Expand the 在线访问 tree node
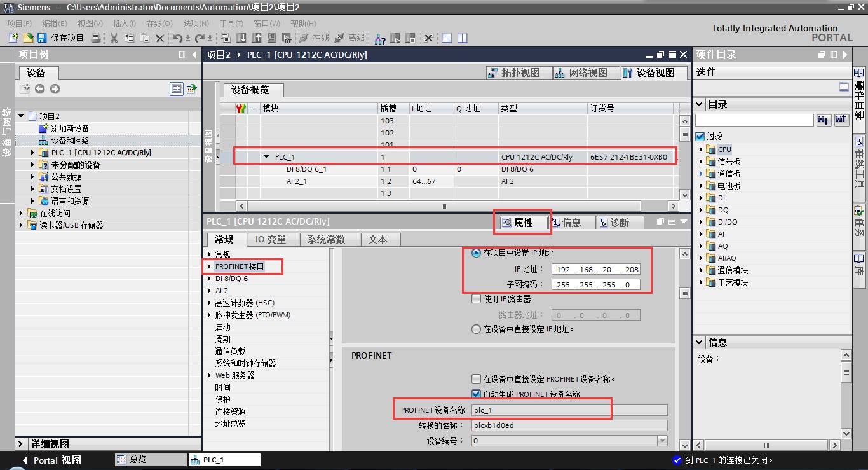Image resolution: width=868 pixels, height=470 pixels. 21,213
